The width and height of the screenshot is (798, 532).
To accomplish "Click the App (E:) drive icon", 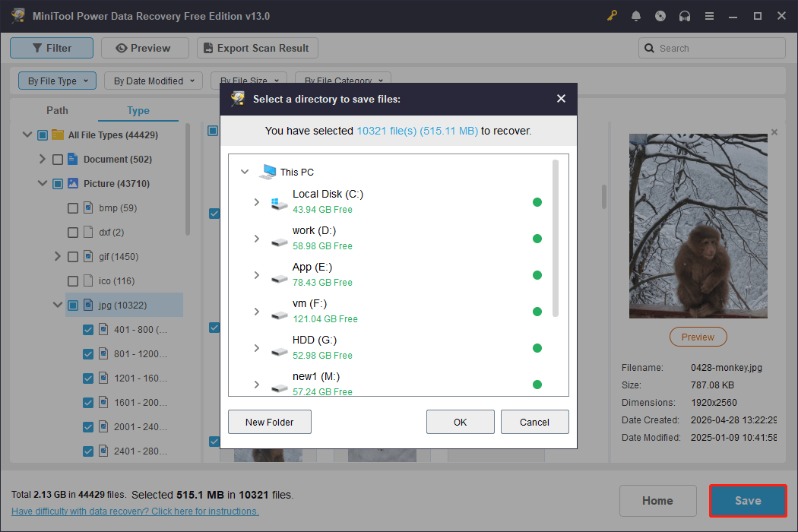I will coord(280,278).
